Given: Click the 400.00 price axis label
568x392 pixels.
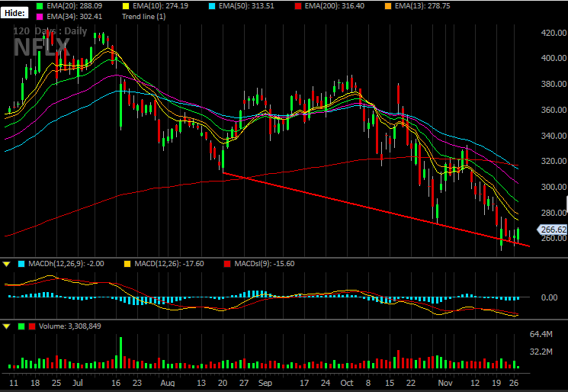Looking at the screenshot, I should pos(554,58).
